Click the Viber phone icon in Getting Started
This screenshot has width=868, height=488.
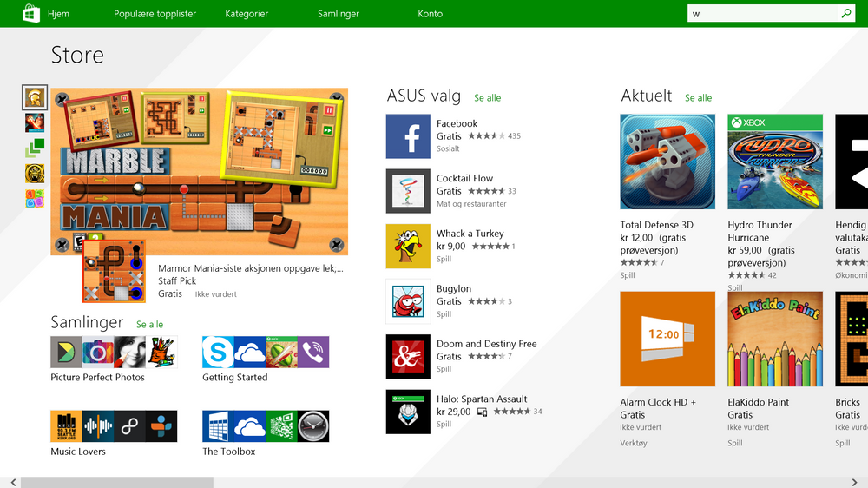coord(313,352)
